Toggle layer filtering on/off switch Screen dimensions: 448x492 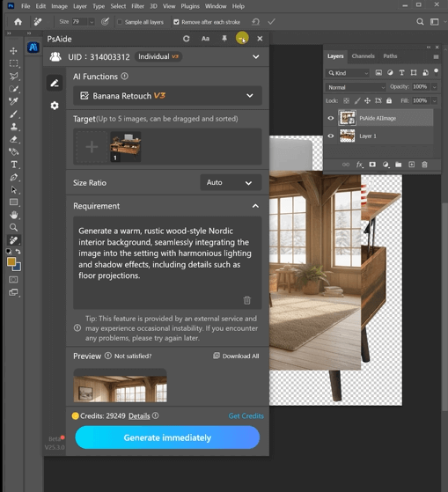(436, 72)
